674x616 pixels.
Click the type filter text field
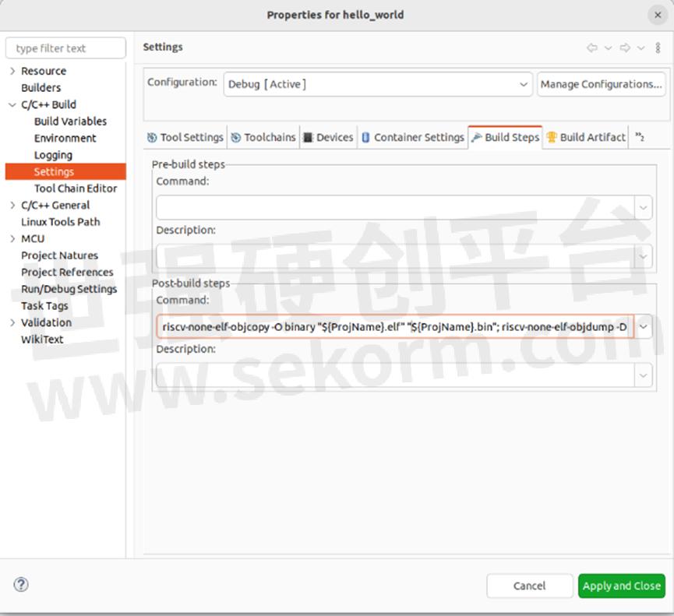[65, 48]
